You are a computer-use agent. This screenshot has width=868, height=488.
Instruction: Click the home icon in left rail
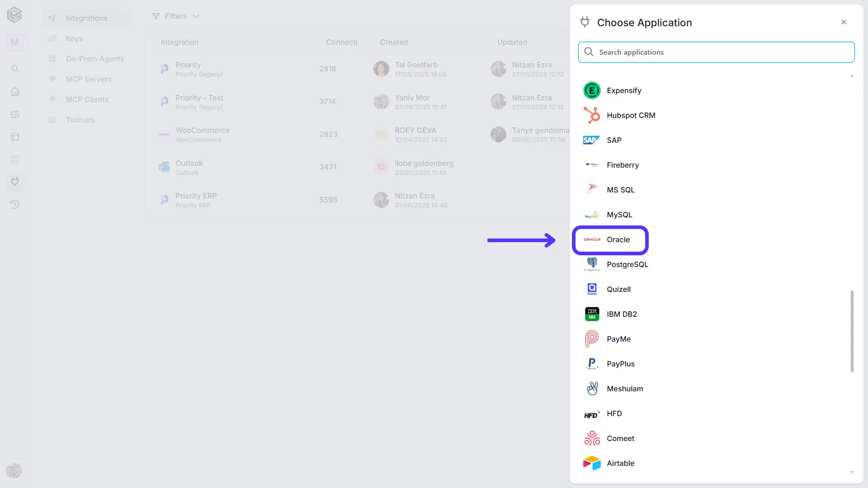pos(15,91)
